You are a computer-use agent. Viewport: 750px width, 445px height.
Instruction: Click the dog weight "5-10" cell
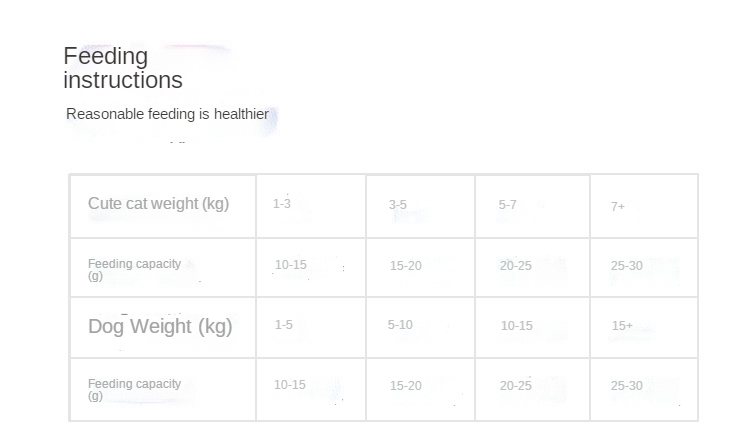tap(400, 325)
